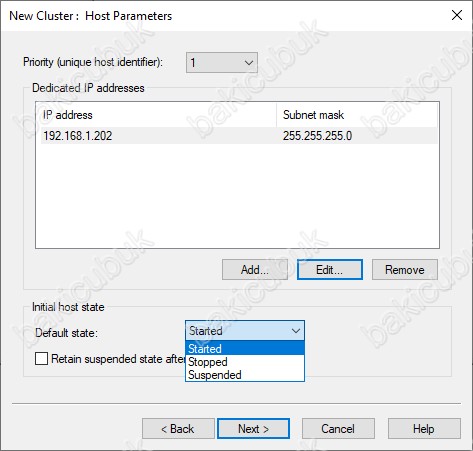Close the Host Parameters dialog
Screen dimensions: 473x451
tap(457, 15)
